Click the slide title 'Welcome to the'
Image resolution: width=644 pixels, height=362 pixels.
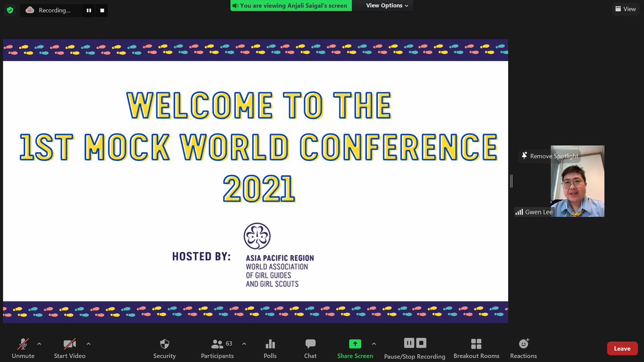(259, 105)
